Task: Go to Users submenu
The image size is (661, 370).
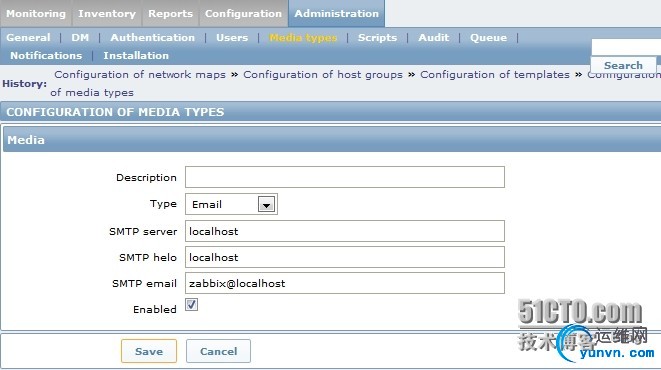Action: coord(232,38)
